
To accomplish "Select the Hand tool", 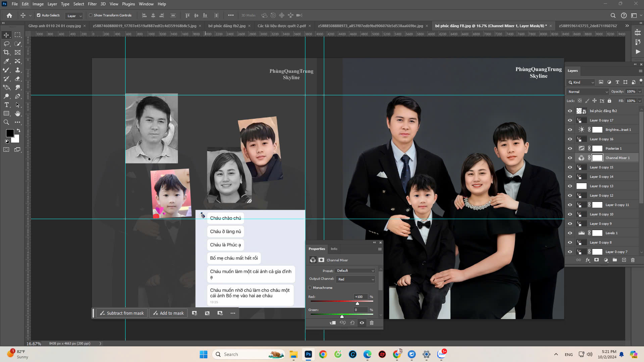I will pyautogui.click(x=18, y=114).
